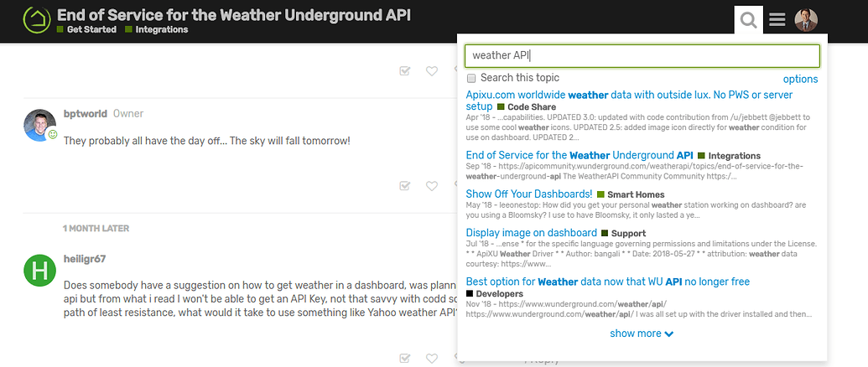Screen dimensions: 868x367
Task: Open the heiligr67 user avatar
Action: tap(40, 271)
